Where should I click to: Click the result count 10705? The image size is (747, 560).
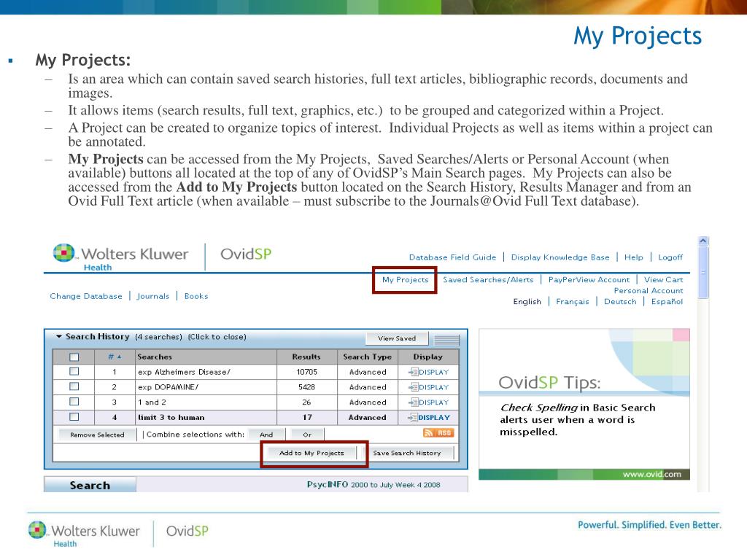306,372
